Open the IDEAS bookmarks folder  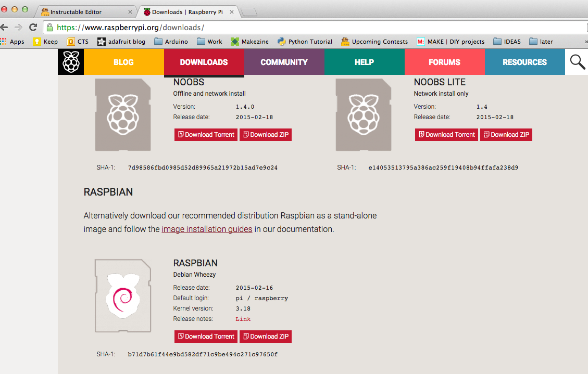click(507, 42)
